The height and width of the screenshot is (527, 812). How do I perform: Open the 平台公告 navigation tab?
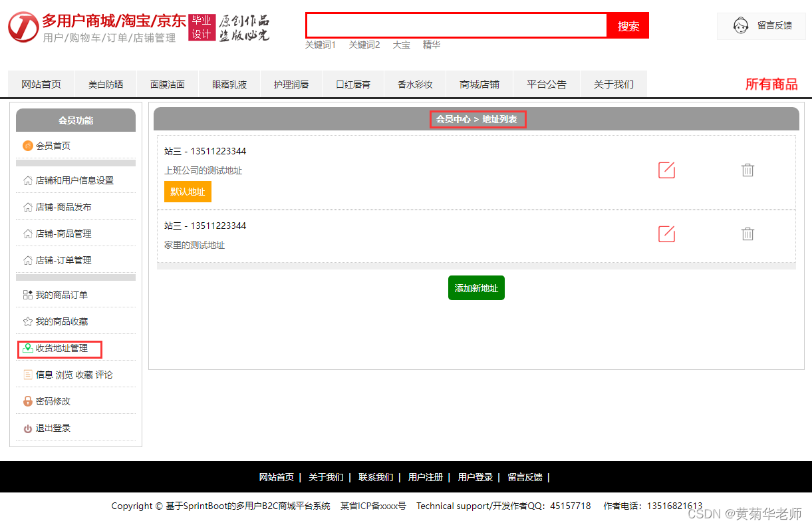coord(545,83)
